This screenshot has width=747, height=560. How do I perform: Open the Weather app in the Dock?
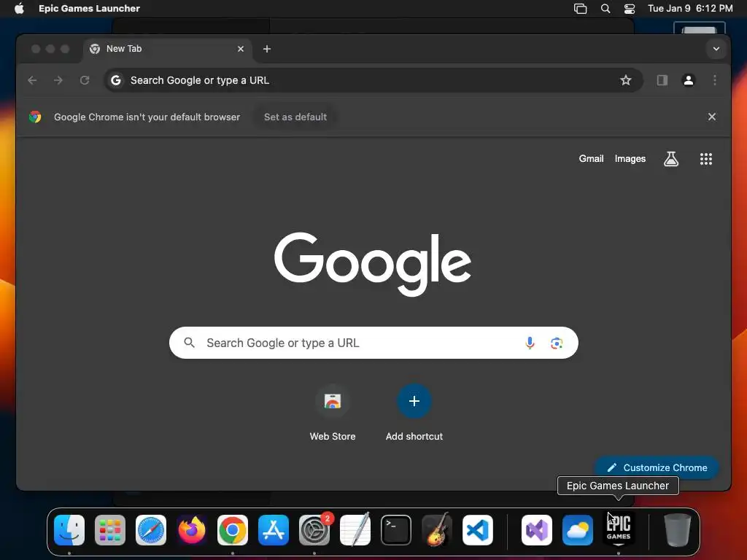(578, 530)
